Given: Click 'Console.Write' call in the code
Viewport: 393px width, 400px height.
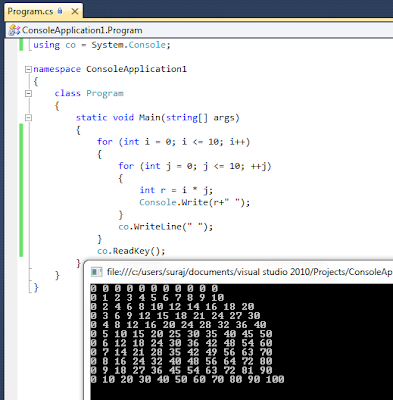Looking at the screenshot, I should click(x=174, y=202).
